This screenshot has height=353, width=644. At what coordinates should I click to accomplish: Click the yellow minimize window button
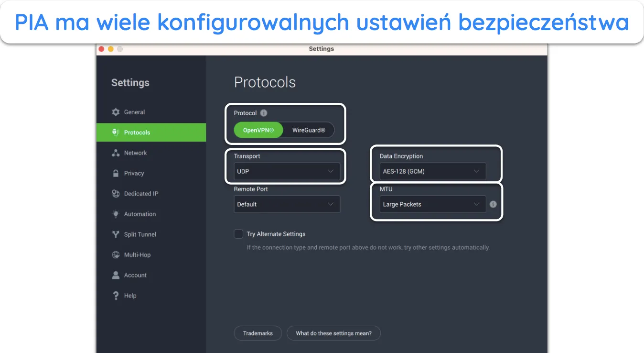(x=111, y=49)
